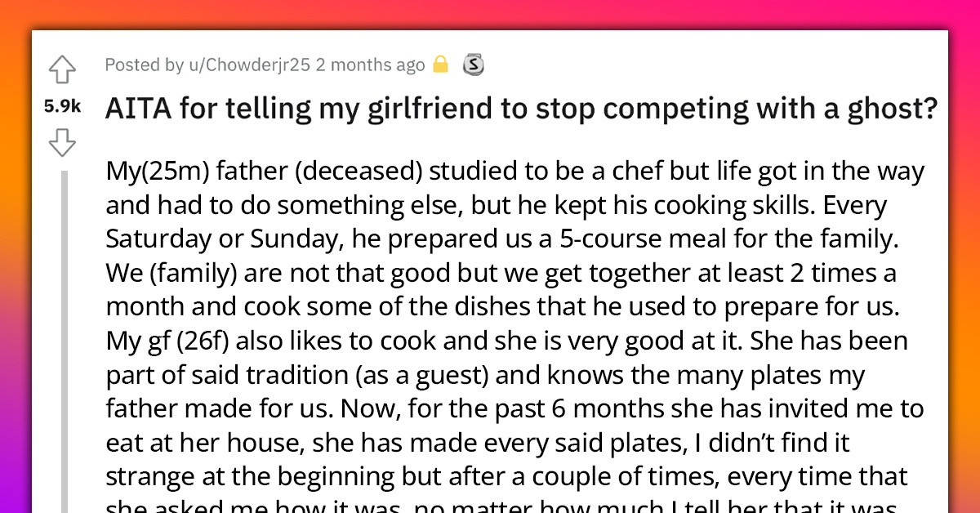Click the lock icon showing comments are locked
Viewport: 980px width, 513px height.
(439, 64)
